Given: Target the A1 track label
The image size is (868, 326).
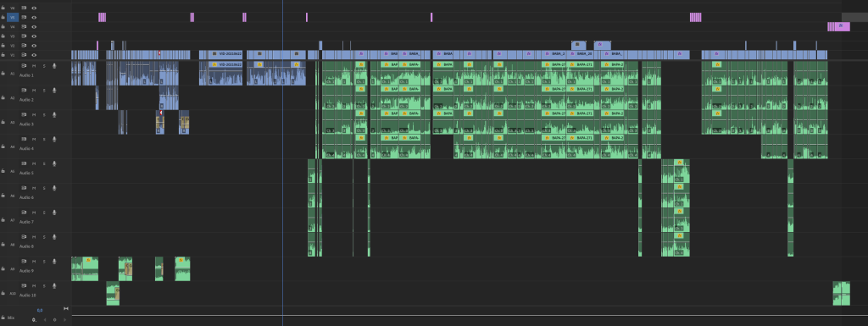Looking at the screenshot, I should click(13, 73).
